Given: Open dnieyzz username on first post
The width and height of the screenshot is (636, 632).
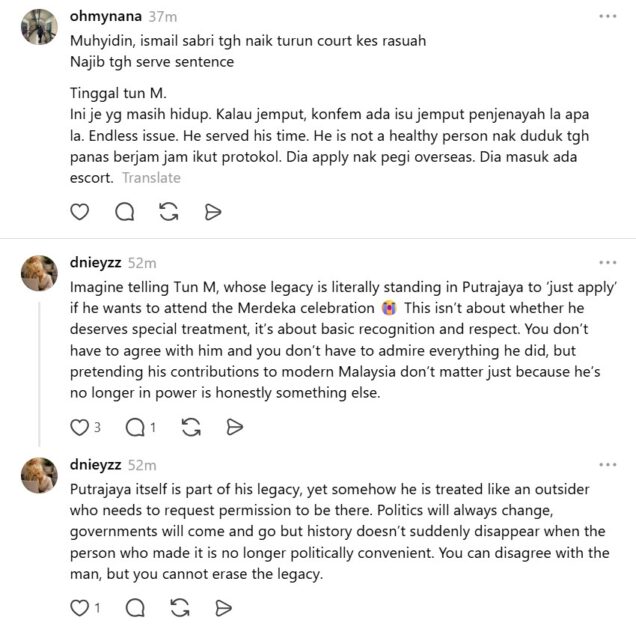Looking at the screenshot, I should pos(95,262).
